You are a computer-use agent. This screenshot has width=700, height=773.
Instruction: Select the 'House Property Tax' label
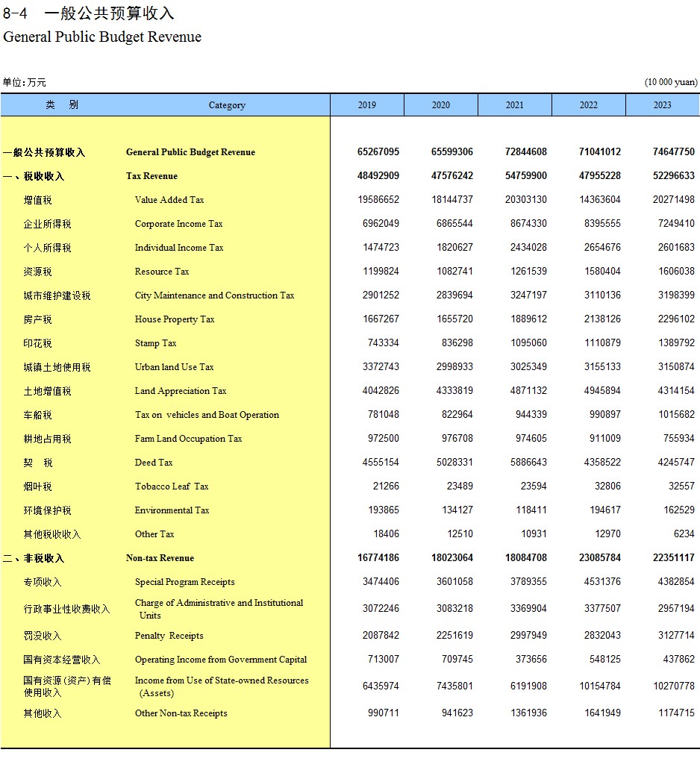click(175, 319)
